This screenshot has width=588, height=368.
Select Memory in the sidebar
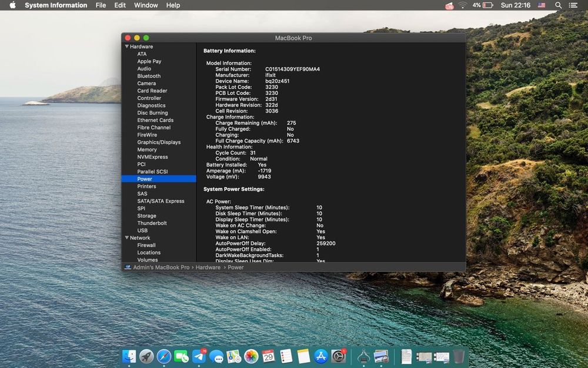pos(147,150)
